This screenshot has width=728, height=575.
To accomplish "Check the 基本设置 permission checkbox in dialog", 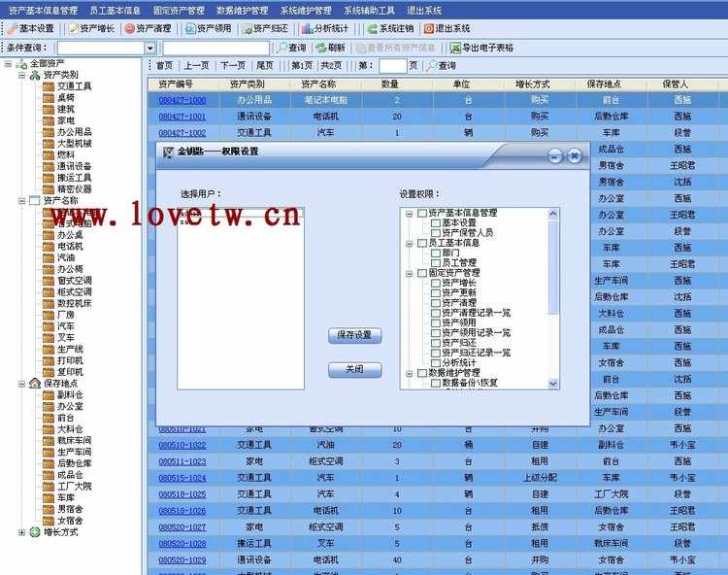I will pyautogui.click(x=436, y=223).
